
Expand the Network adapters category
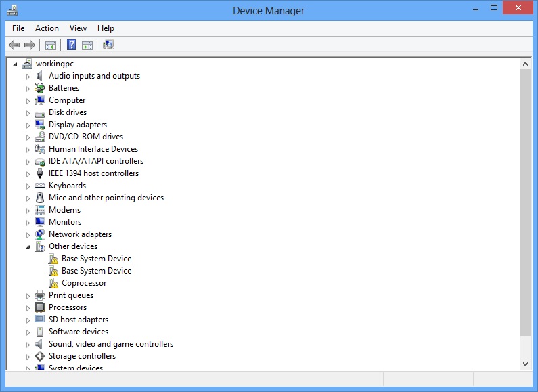(28, 235)
